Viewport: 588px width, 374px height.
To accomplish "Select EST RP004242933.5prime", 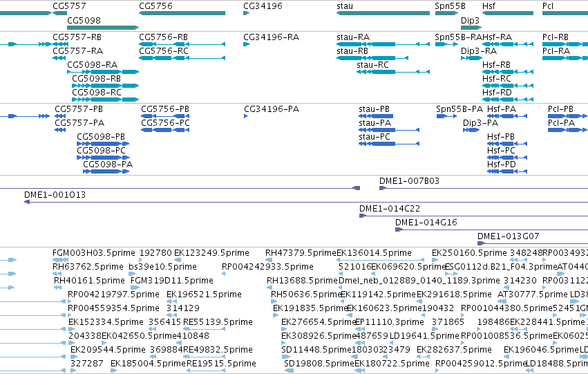I will pyautogui.click(x=267, y=267).
